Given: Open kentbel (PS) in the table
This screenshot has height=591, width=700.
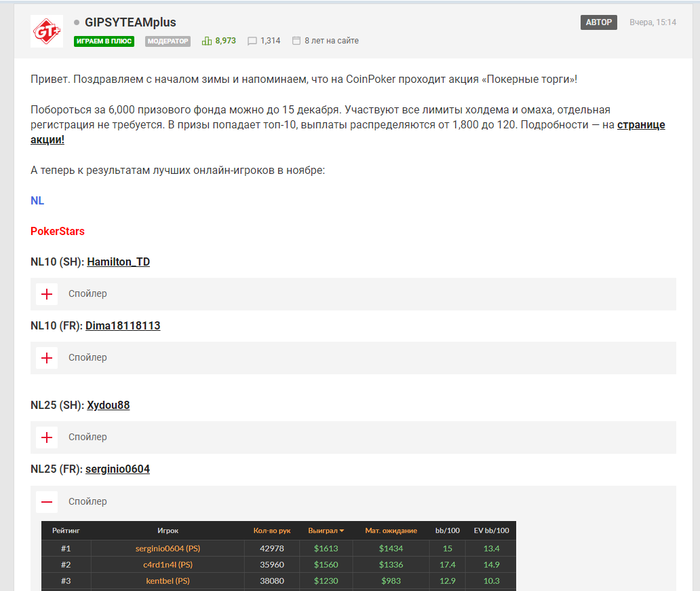Looking at the screenshot, I should pos(168,581).
